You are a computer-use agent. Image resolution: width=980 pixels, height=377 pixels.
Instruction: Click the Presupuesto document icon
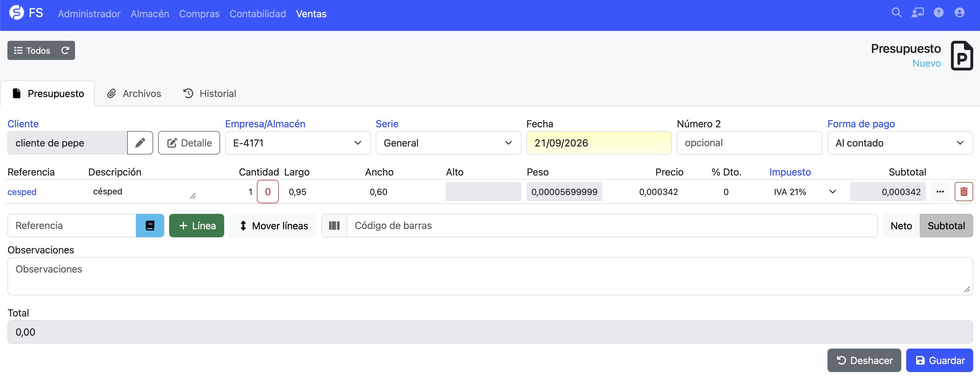(962, 56)
